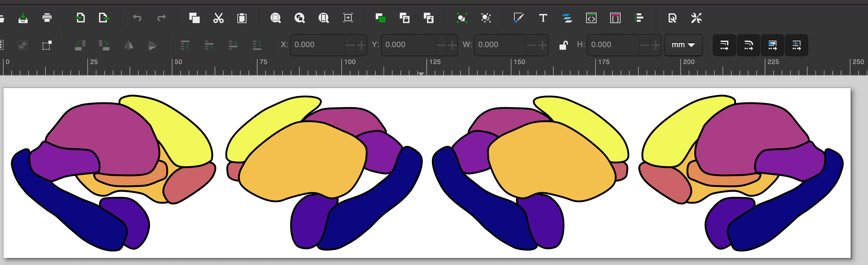Toggle scale rounded corners option
This screenshot has width=868, height=265.
(x=748, y=45)
